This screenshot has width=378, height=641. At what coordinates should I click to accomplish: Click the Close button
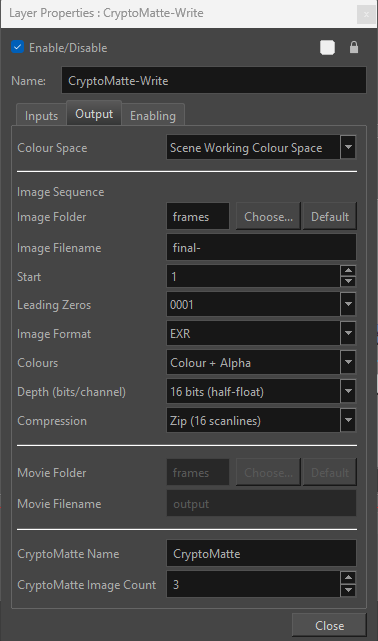[329, 625]
